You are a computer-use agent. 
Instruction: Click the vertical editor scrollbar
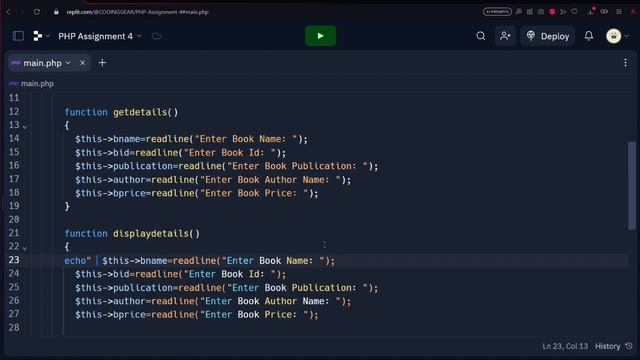(x=632, y=186)
